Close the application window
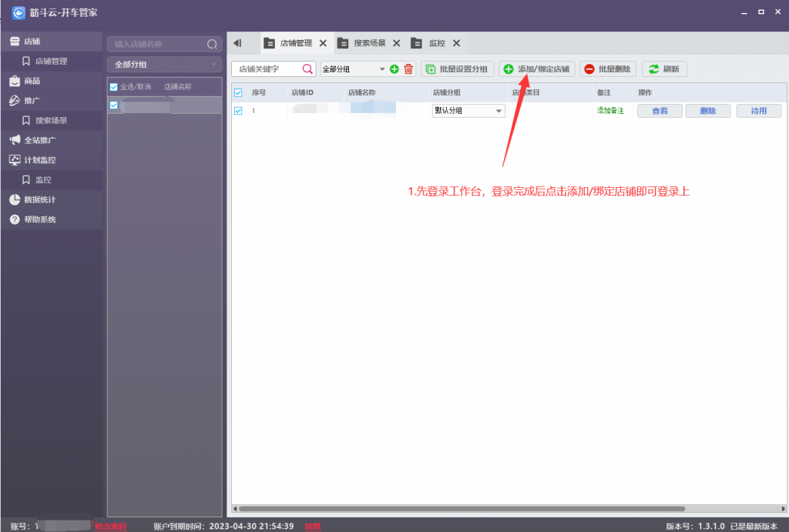The width and height of the screenshot is (789, 532). (x=778, y=12)
